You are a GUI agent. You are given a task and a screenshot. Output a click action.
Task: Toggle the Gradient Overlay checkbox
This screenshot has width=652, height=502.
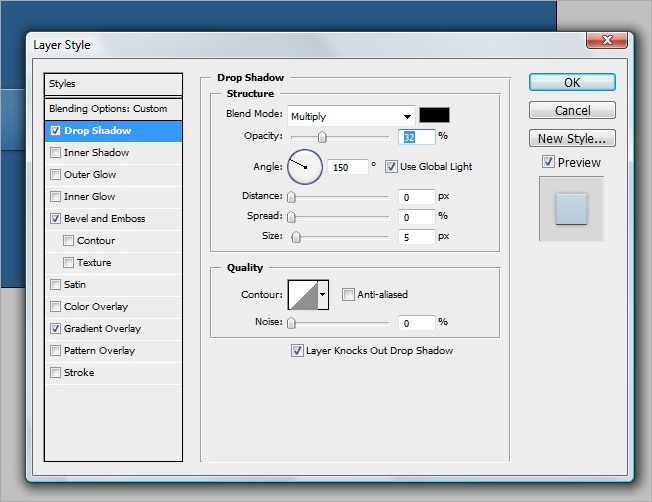55,329
